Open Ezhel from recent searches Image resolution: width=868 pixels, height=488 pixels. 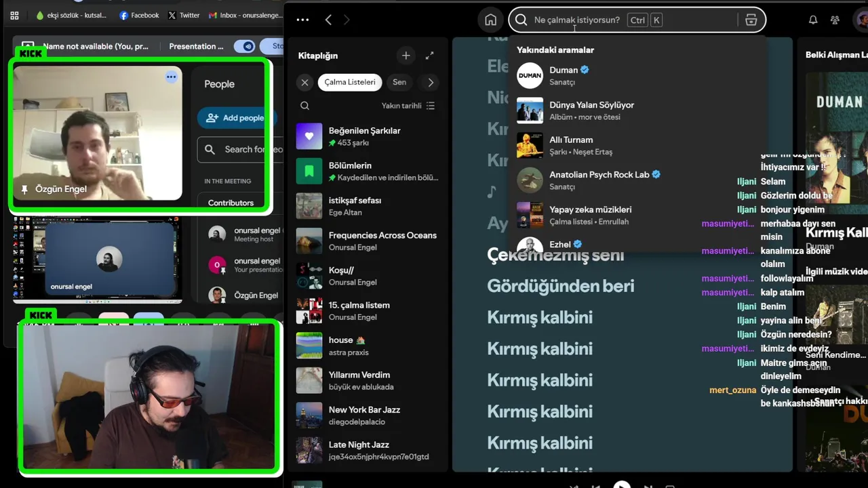point(637,244)
